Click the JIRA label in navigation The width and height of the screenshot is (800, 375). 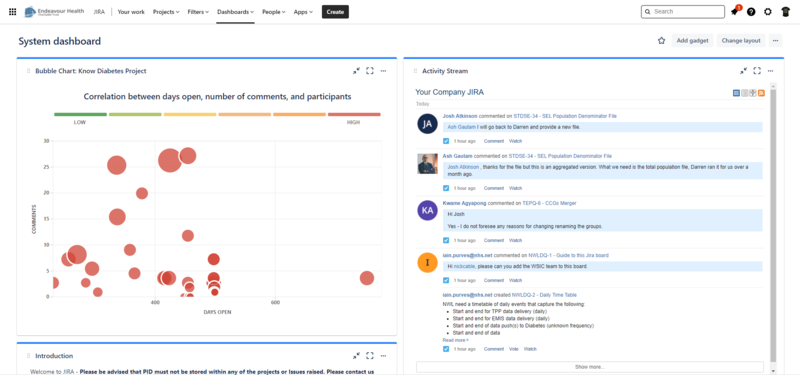coord(99,12)
